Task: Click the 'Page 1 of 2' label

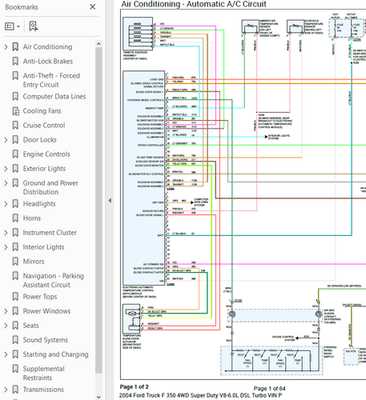Action: [x=134, y=387]
